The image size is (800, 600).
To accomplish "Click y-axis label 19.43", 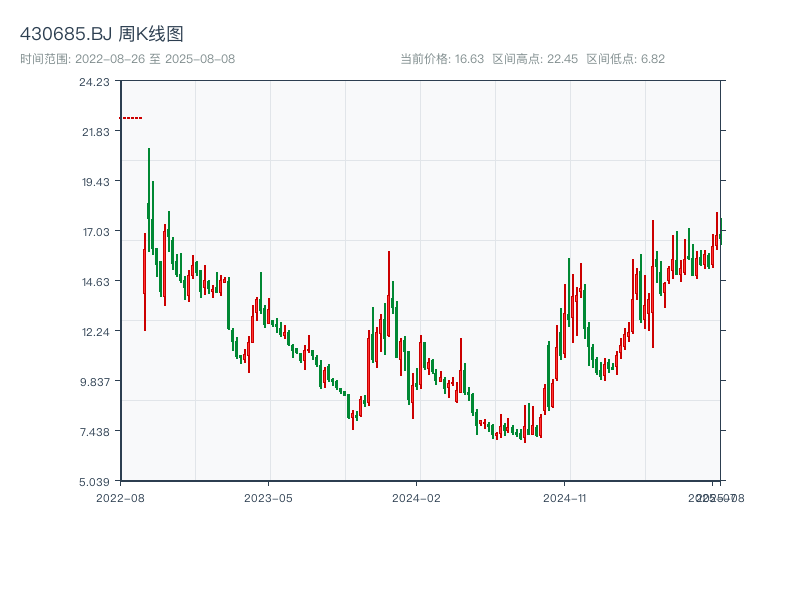I will (x=96, y=182).
